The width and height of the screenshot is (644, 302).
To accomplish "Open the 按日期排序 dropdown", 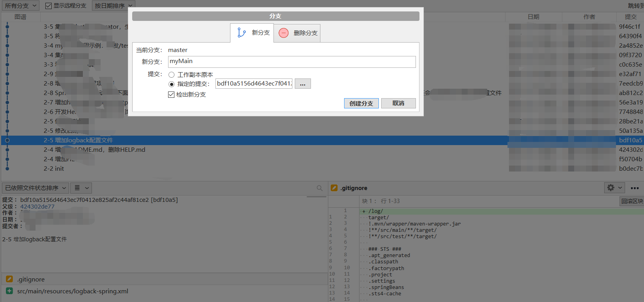I will 114,6.
